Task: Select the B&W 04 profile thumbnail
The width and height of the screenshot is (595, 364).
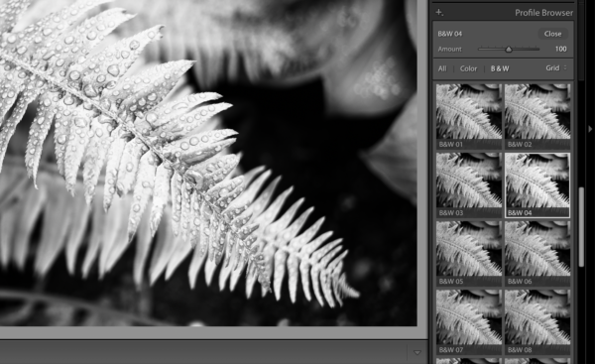Action: (537, 184)
